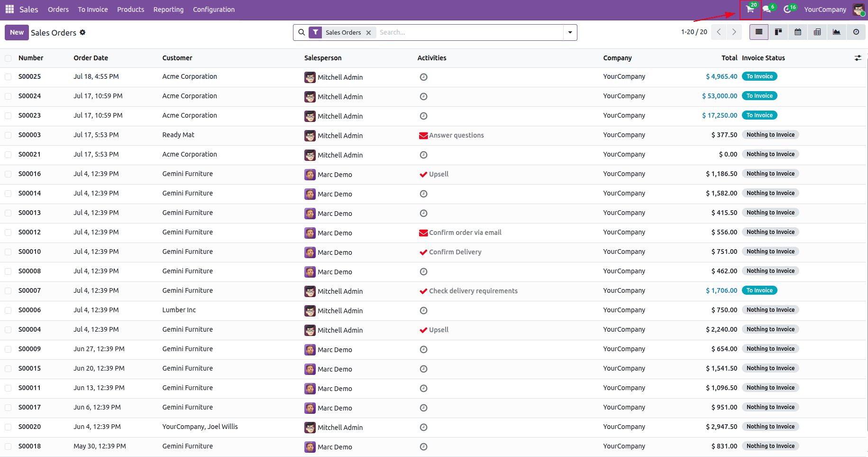Click activity clock for S00006

click(424, 310)
